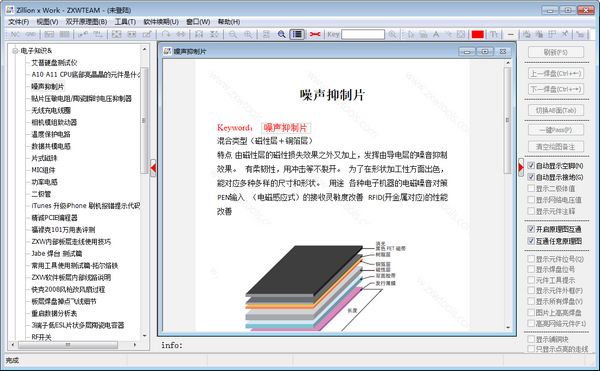Screen dimensions: 600x371
Task: Click the NC toolbar icon
Action: click(x=15, y=34)
